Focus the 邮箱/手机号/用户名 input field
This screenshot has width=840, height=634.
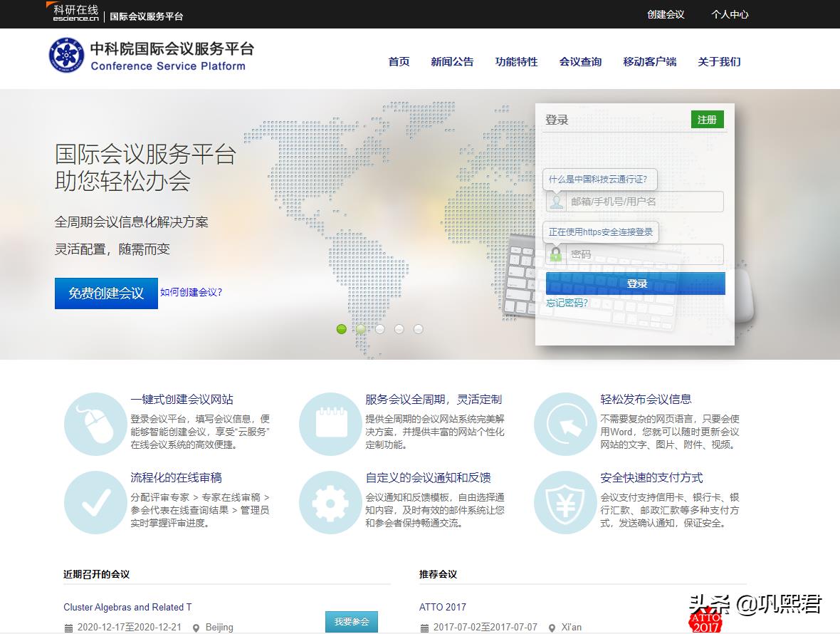point(644,202)
